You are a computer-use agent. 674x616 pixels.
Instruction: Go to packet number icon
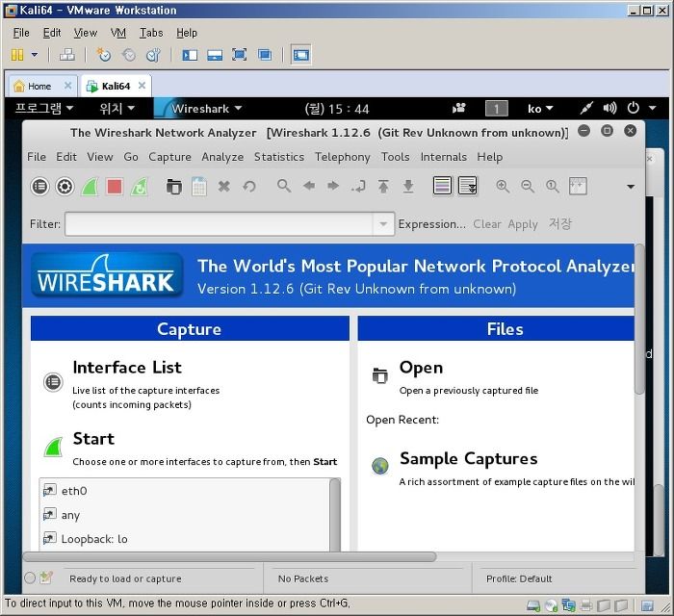point(358,187)
